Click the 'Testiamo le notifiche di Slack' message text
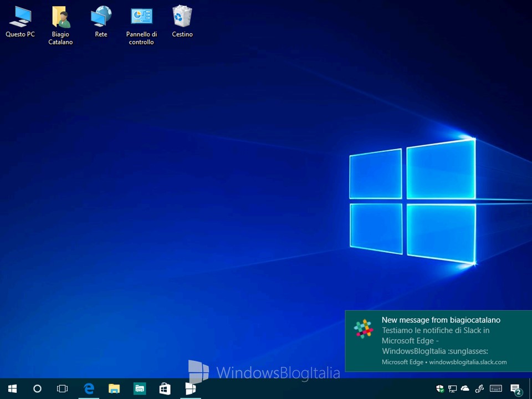The height and width of the screenshot is (399, 532). tap(436, 341)
